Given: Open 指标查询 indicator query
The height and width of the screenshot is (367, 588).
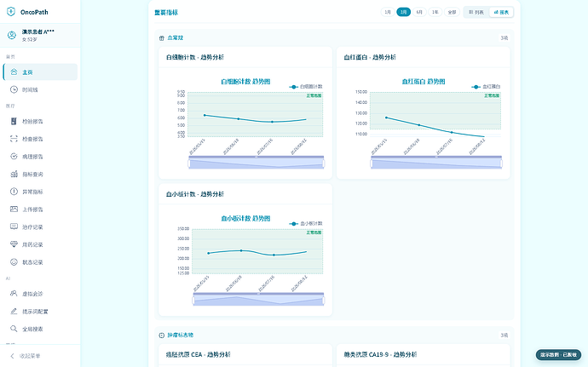Looking at the screenshot, I should pyautogui.click(x=40, y=174).
